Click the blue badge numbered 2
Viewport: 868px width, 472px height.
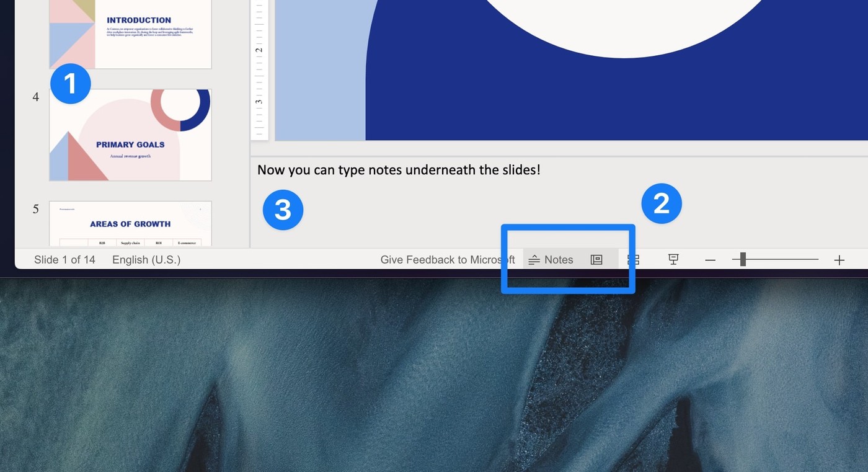click(x=662, y=203)
